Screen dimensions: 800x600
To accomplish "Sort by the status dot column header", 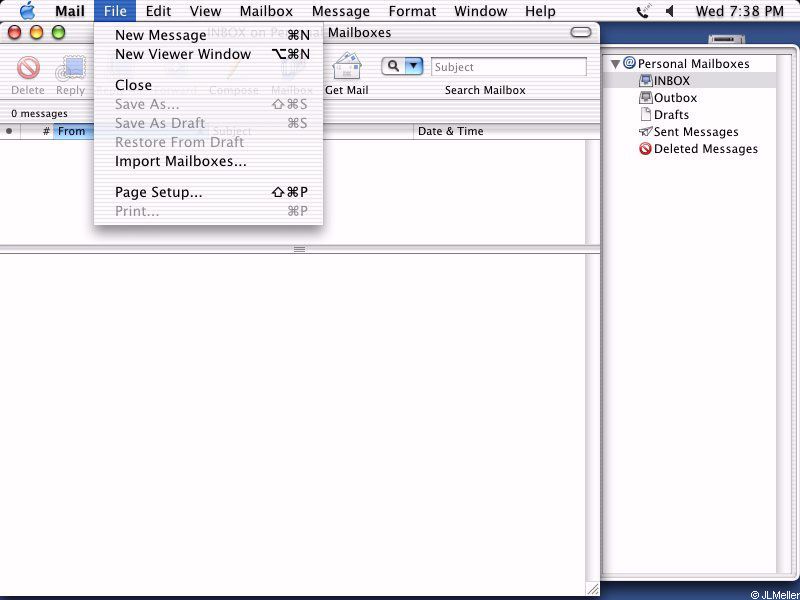I will (x=9, y=131).
